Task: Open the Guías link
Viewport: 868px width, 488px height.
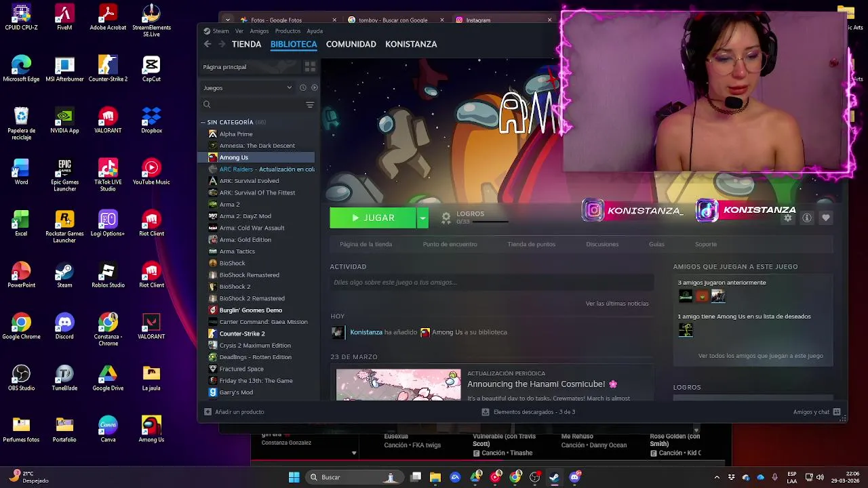Action: [656, 244]
